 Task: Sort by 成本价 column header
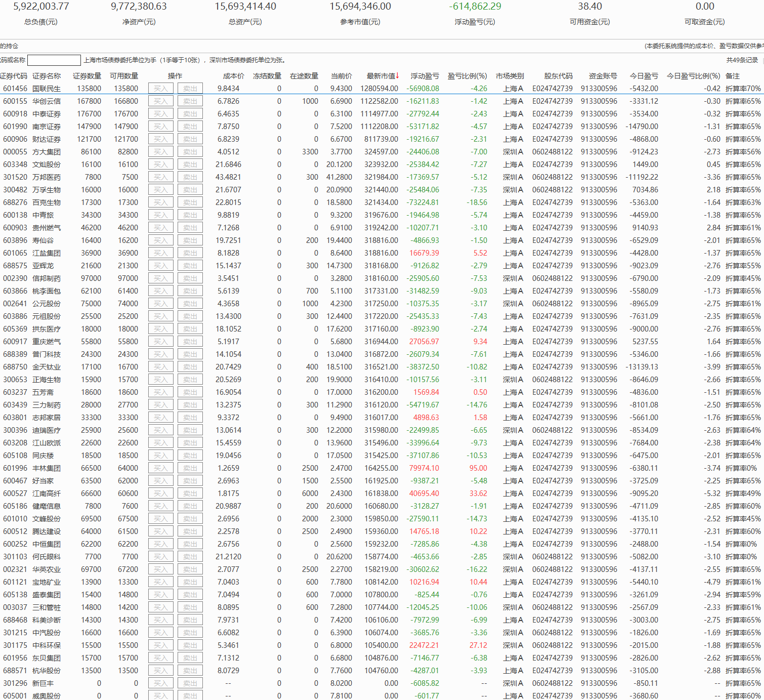tap(234, 76)
